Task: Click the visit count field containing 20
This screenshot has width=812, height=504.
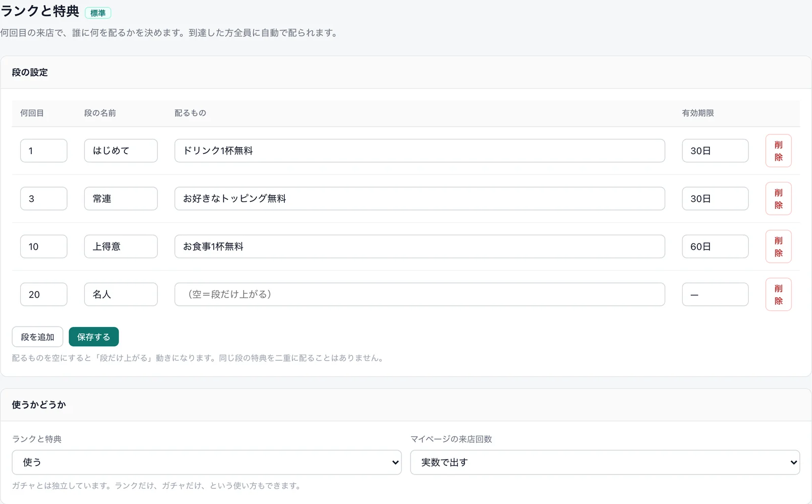Action: coord(44,295)
